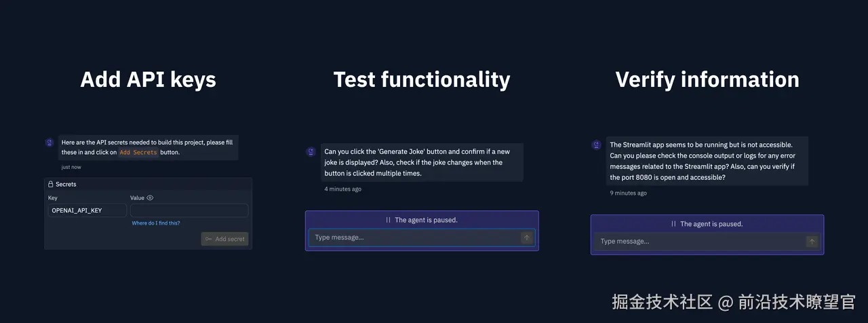Image resolution: width=868 pixels, height=323 pixels.
Task: Send message with the arrow in Verify information
Action: (x=812, y=242)
